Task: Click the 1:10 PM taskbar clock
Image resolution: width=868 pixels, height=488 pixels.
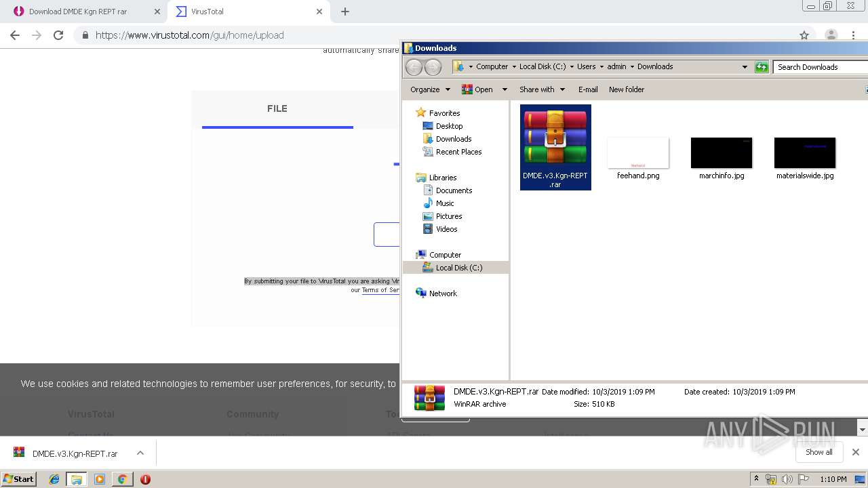Action: coord(833,479)
